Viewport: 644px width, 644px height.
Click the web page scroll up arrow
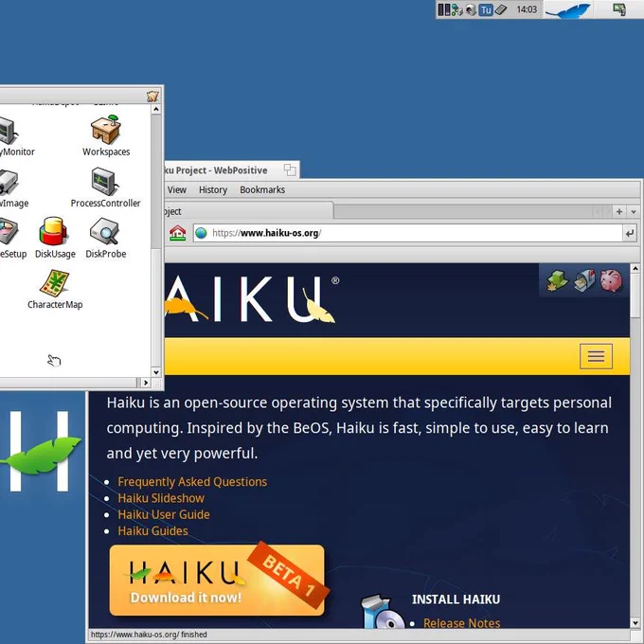click(635, 269)
